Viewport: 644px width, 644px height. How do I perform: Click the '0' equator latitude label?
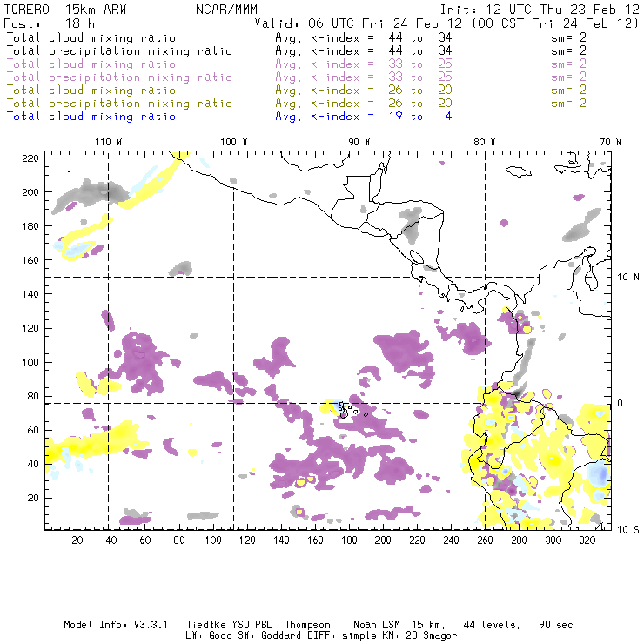pos(621,403)
